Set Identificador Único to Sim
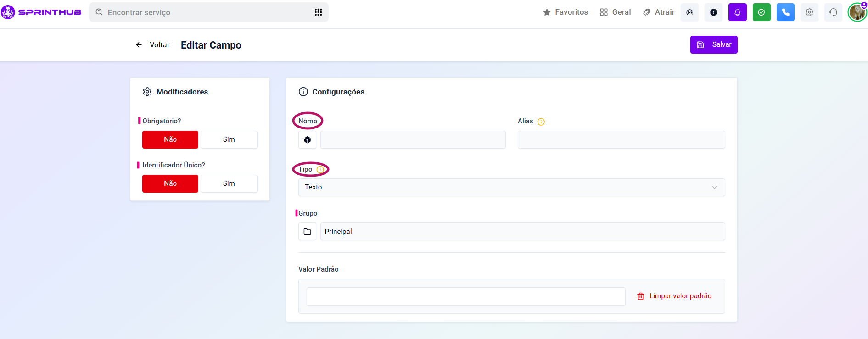868x339 pixels. 229,183
